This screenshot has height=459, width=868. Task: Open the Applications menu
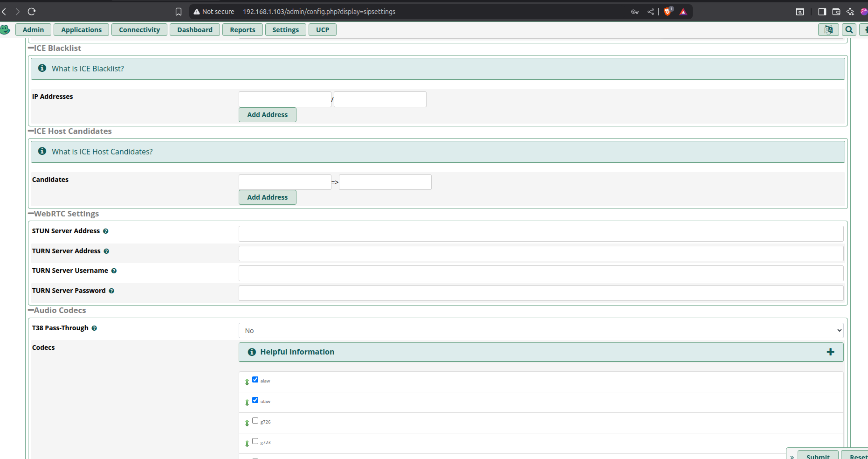click(x=81, y=30)
